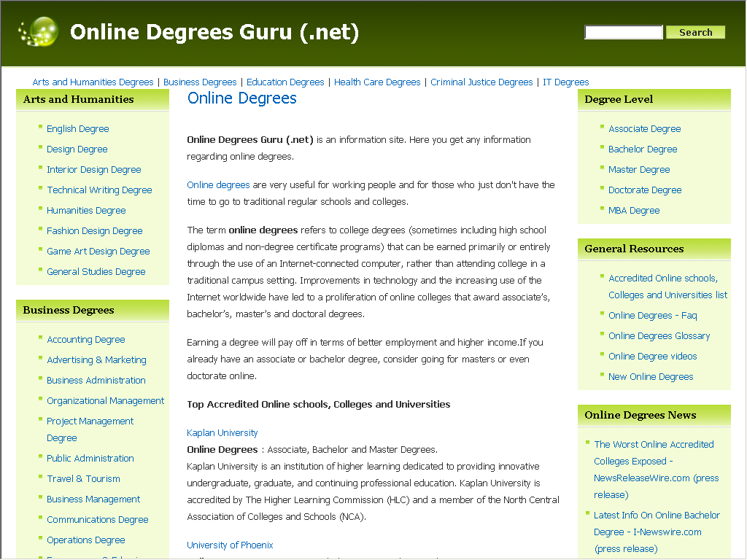Open Business Administration link
This screenshot has height=560, width=747.
tap(96, 381)
